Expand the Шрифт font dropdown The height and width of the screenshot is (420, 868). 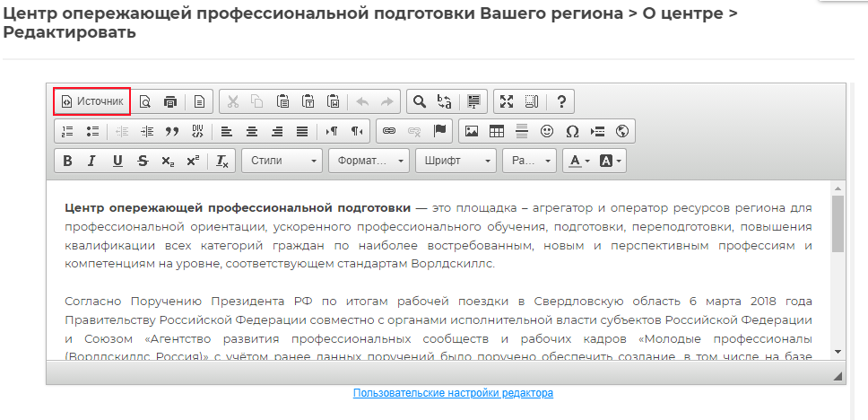point(456,162)
